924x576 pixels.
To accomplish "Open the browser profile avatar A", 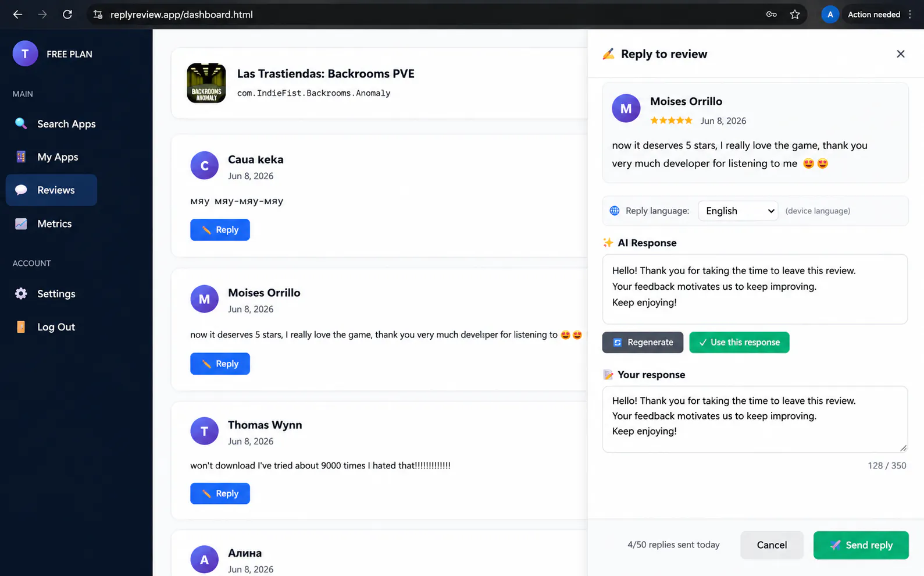I will pyautogui.click(x=830, y=15).
